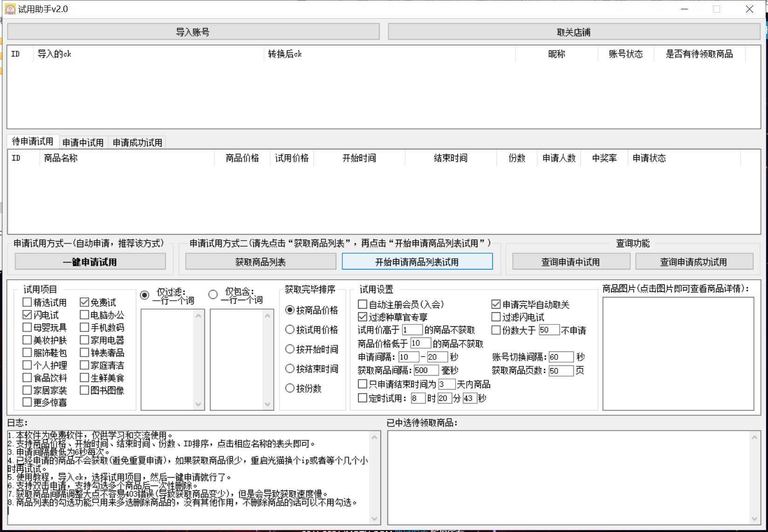Disable 过滤种草官专享 filtering
Screen dimensions: 768x532
(x=362, y=317)
